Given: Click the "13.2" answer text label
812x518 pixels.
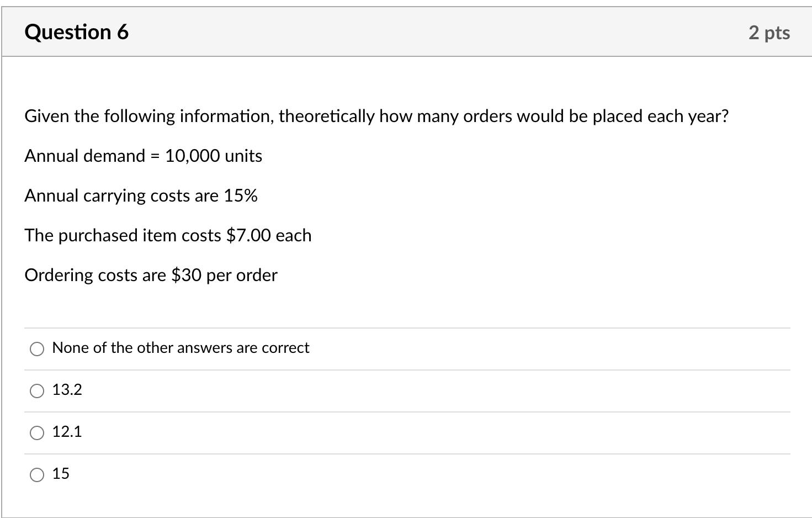Looking at the screenshot, I should 67,390.
